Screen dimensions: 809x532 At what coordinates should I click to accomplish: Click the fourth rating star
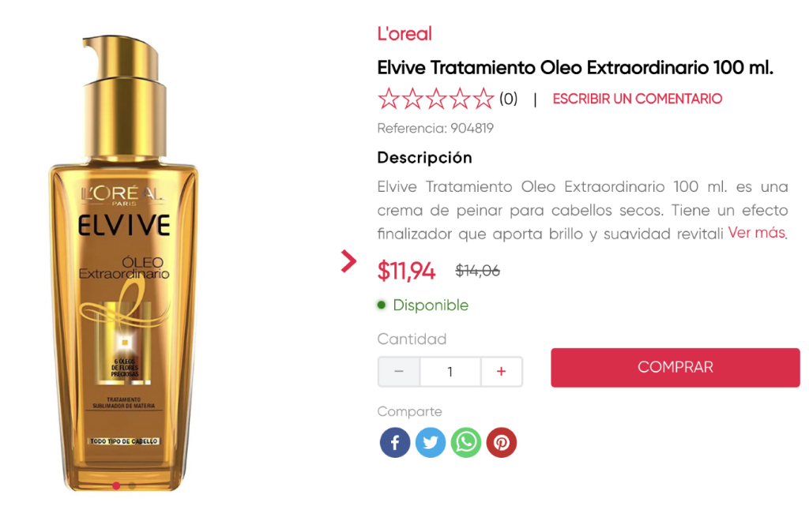click(460, 99)
